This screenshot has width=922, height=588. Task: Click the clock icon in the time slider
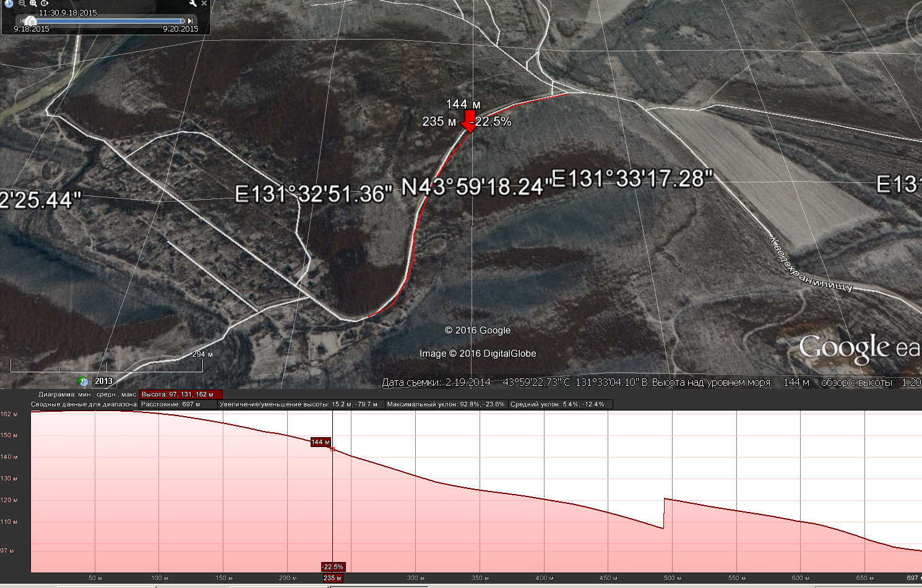(9, 4)
